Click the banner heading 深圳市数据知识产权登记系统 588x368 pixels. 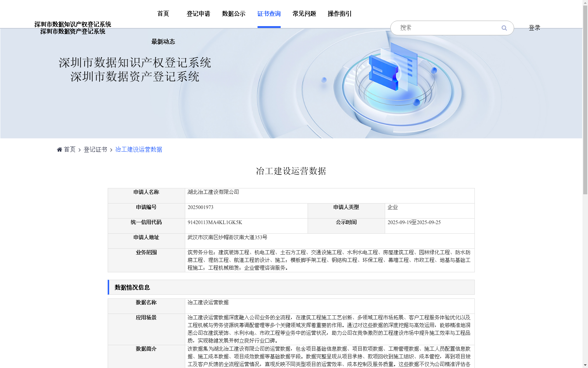point(135,63)
